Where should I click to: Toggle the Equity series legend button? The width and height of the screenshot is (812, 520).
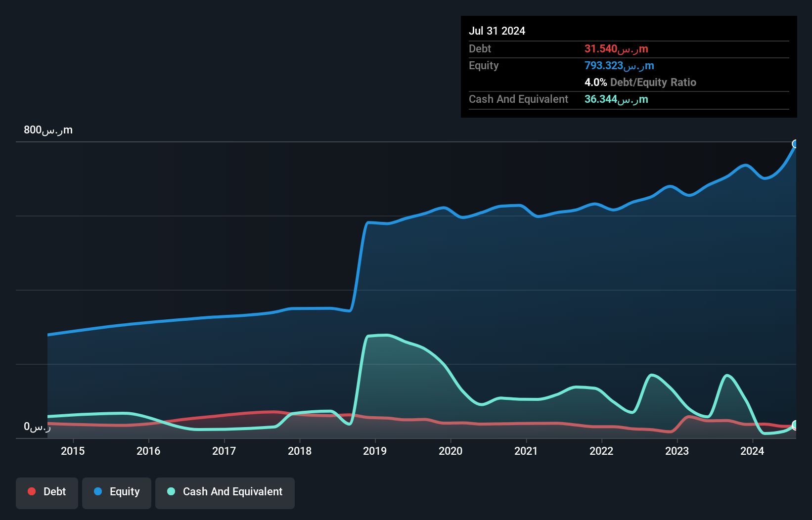(117, 493)
